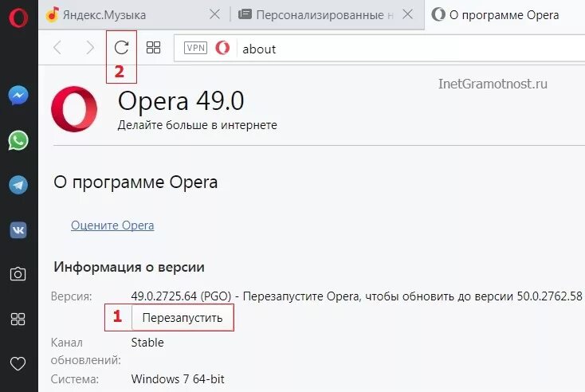
Task: Reload the page with refresh icon
Action: [x=121, y=47]
